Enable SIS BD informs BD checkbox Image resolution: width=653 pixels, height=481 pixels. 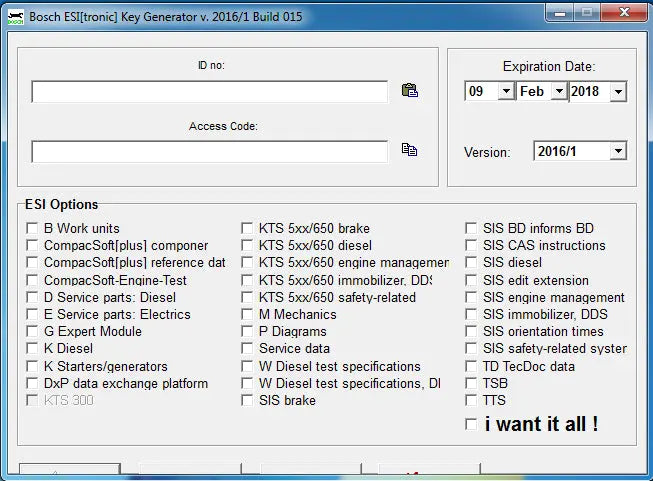point(471,228)
